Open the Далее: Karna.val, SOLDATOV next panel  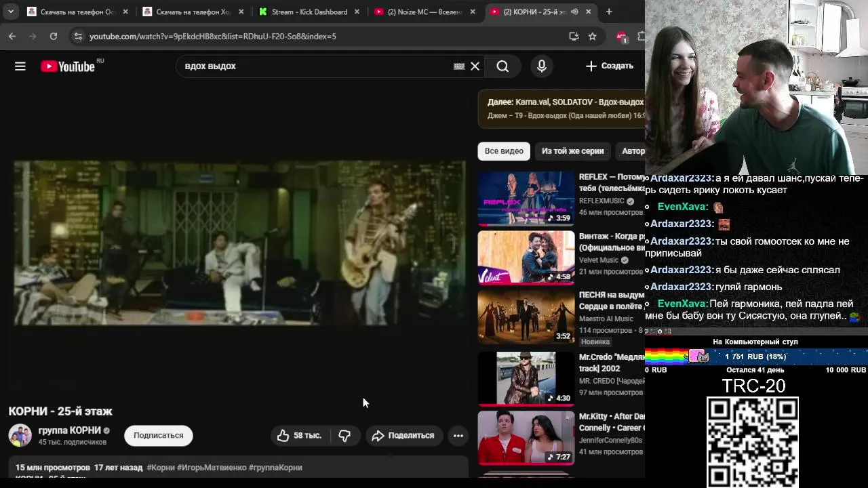pos(562,108)
